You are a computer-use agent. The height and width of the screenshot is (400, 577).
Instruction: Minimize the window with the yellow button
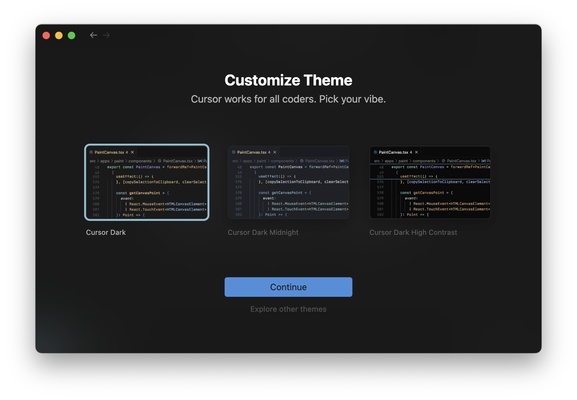59,35
